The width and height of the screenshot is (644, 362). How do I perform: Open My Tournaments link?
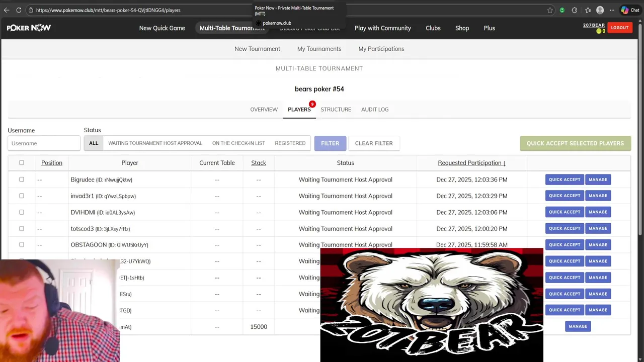tap(319, 49)
